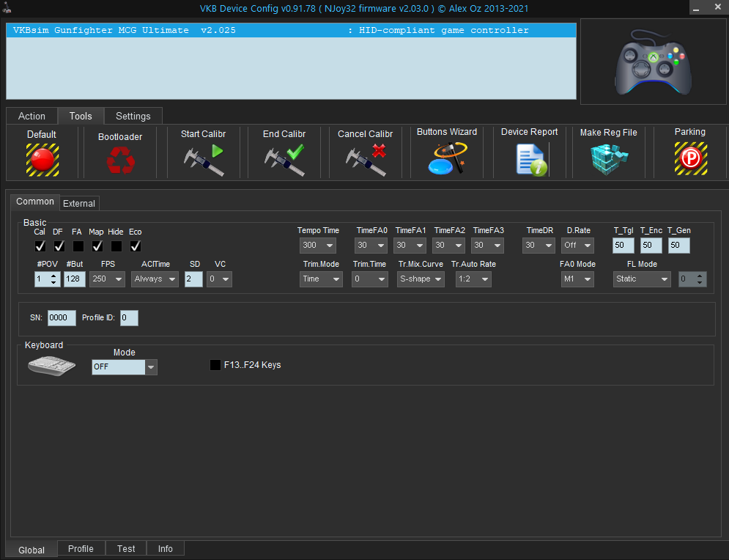This screenshot has height=560, width=729.
Task: Click the Make Reg File cube icon
Action: [609, 159]
